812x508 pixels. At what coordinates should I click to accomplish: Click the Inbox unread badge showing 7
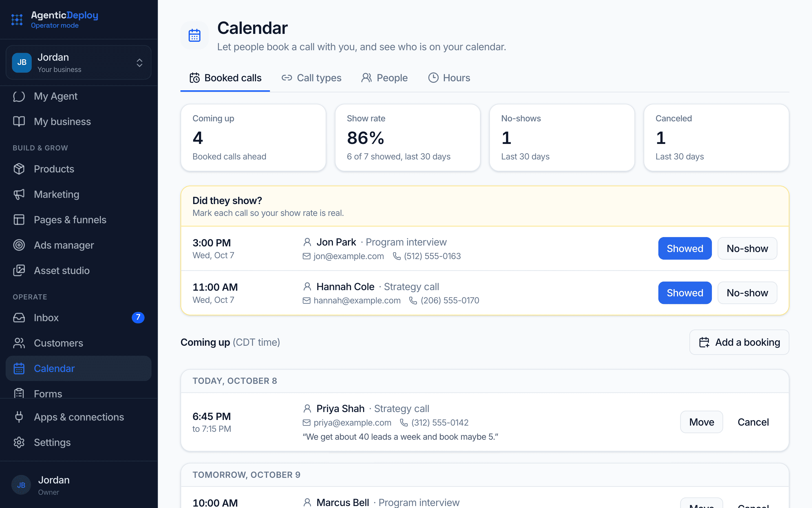(138, 317)
